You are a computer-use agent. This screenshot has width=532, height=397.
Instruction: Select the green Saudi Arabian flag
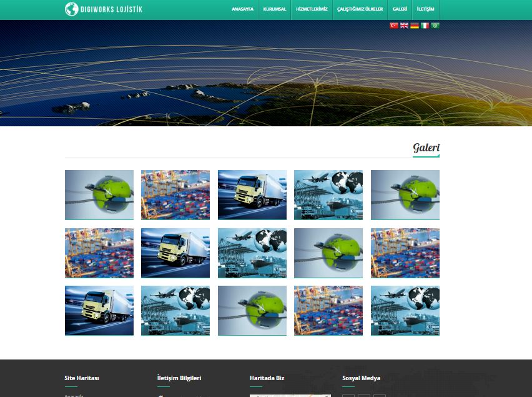click(435, 26)
